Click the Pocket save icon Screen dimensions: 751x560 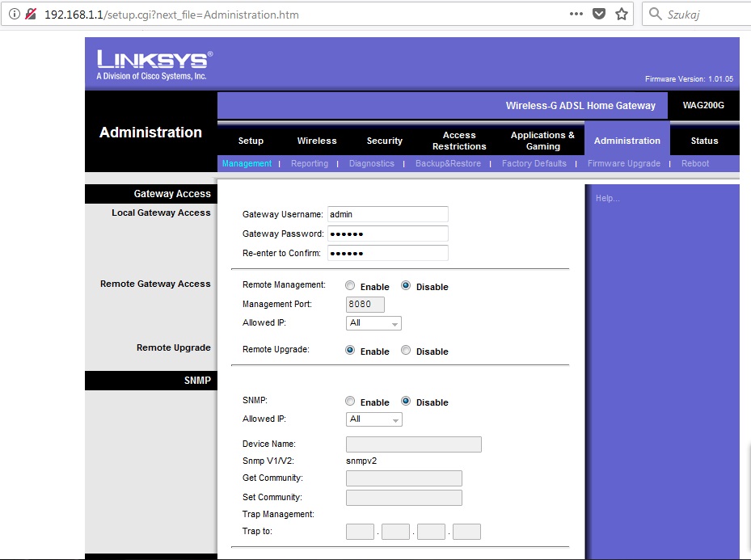tap(599, 14)
